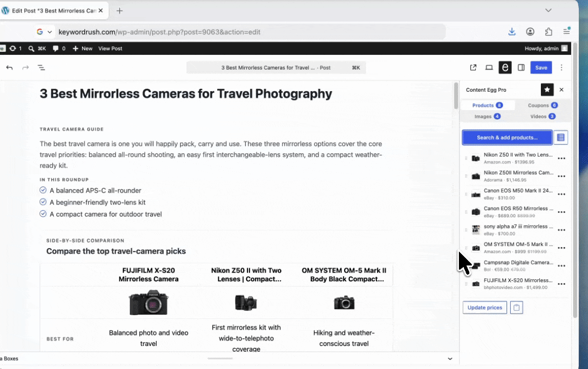This screenshot has width=588, height=369.
Task: Open the three-dot menu for Canon EOS M50 Mark II
Action: coord(561,194)
